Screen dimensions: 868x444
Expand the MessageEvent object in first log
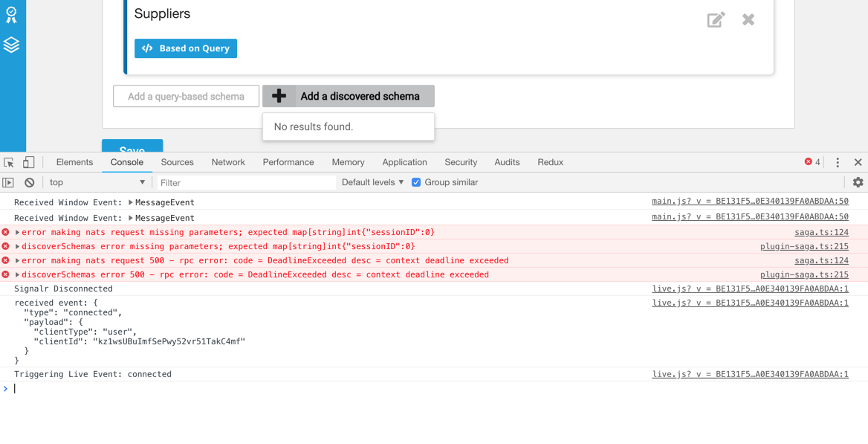(x=132, y=202)
